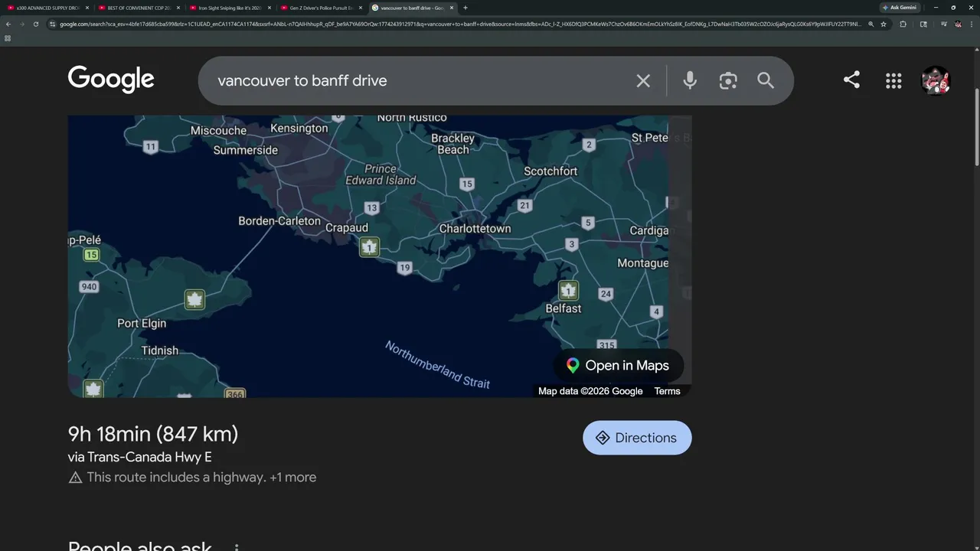The height and width of the screenshot is (551, 980).
Task: Expand the '+1 more' route warning
Action: (x=293, y=478)
